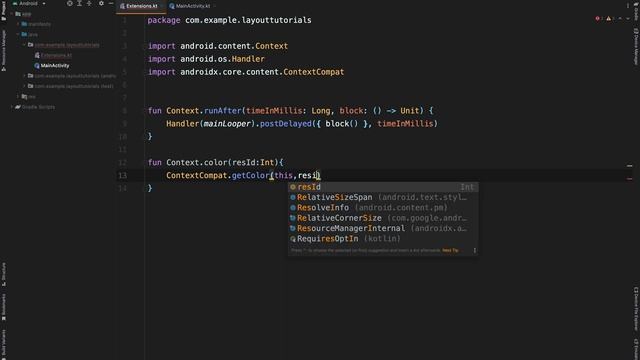
Task: Hide the Project tool window
Action: 111,3
